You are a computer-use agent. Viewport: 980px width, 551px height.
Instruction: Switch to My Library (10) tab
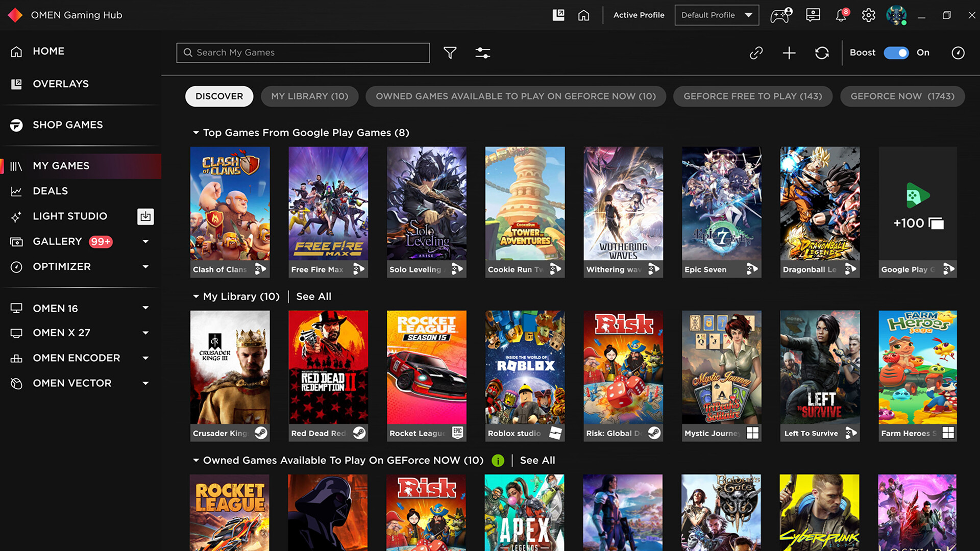pos(310,96)
